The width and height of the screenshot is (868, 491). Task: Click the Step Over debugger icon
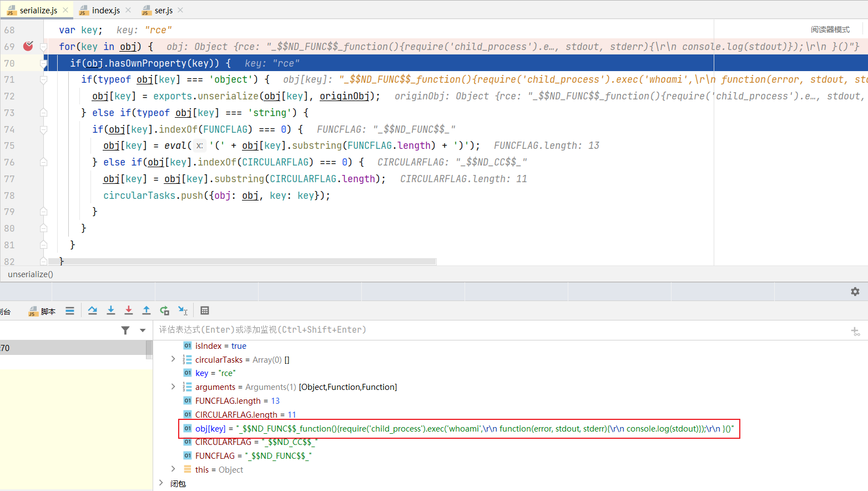point(93,311)
